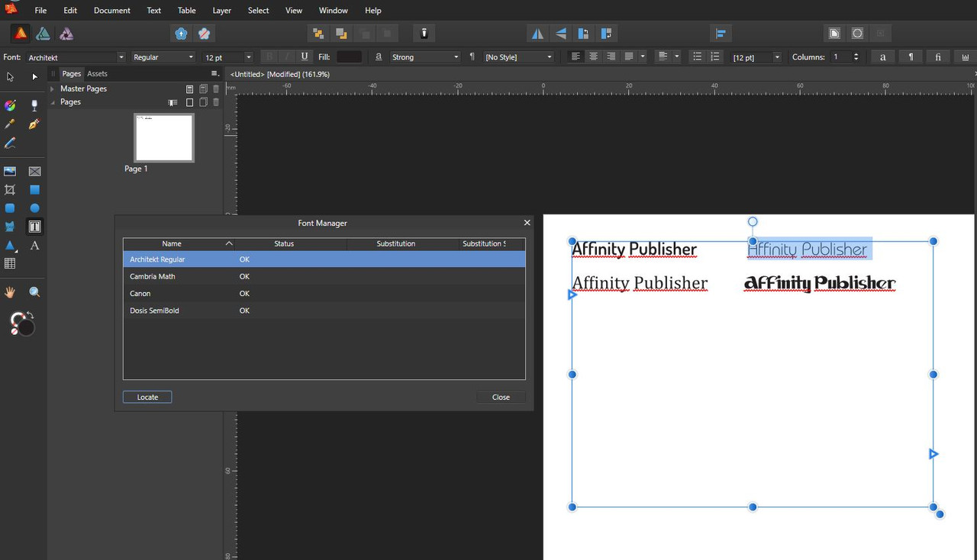Click the Flip Horizontal toolbar icon
Screen dimensions: 977x560
(x=538, y=34)
